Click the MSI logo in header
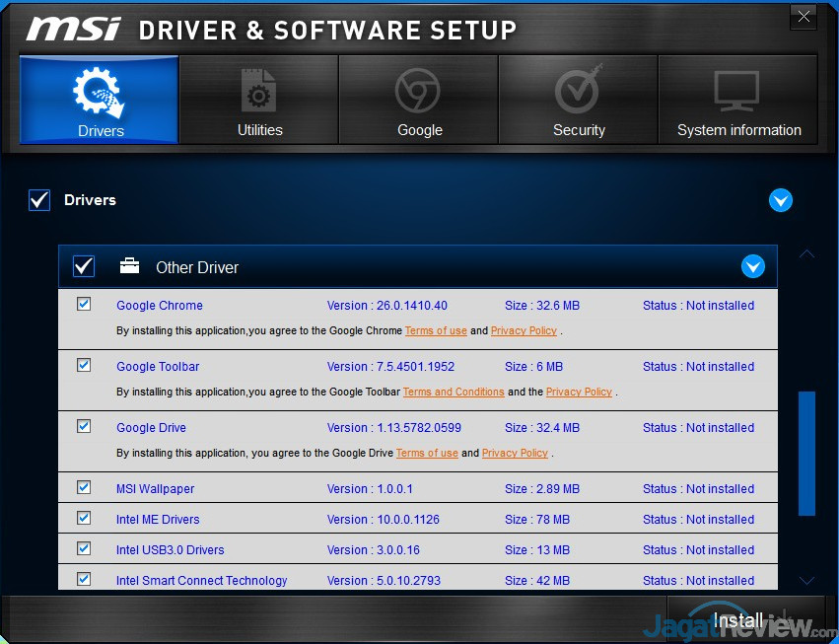 [75, 29]
